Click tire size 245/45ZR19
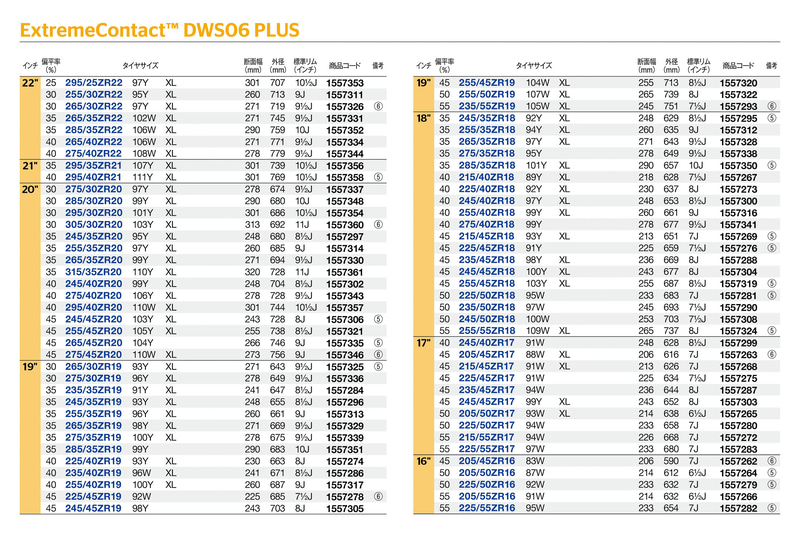800x533 pixels. click(x=94, y=508)
